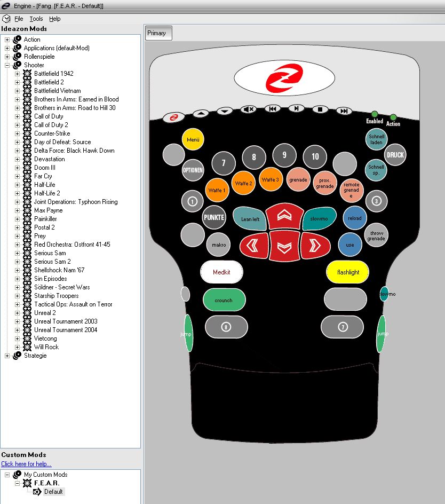This screenshot has width=445, height=504.
Task: Collapse the Shooter category
Action: (x=7, y=65)
